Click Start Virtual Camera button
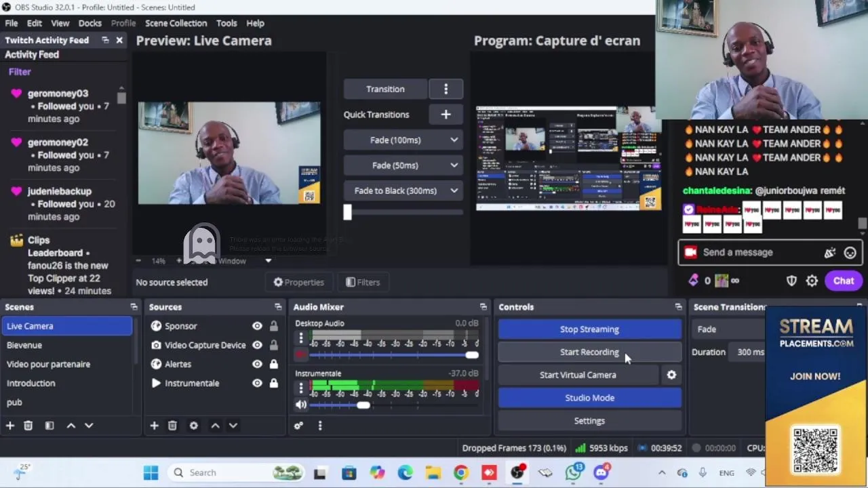The image size is (868, 488). click(x=578, y=375)
